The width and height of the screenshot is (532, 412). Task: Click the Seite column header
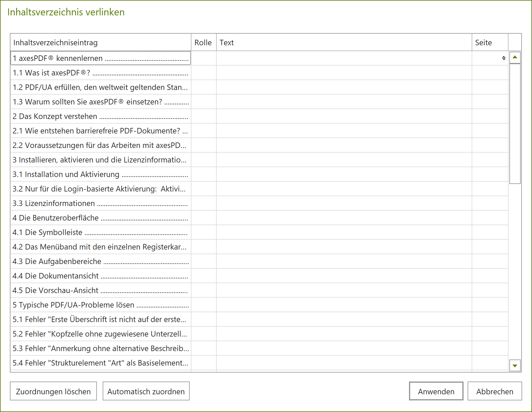pos(490,42)
